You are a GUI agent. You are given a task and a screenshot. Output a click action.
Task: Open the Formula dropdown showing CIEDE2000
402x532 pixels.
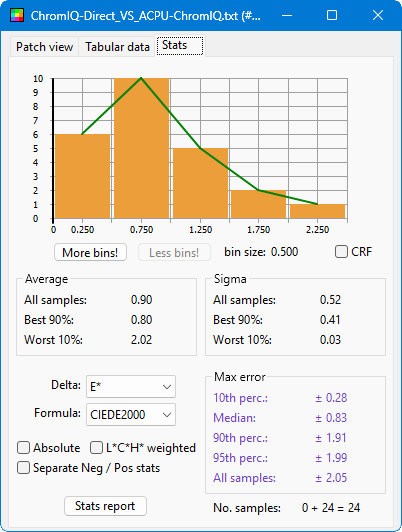point(131,414)
